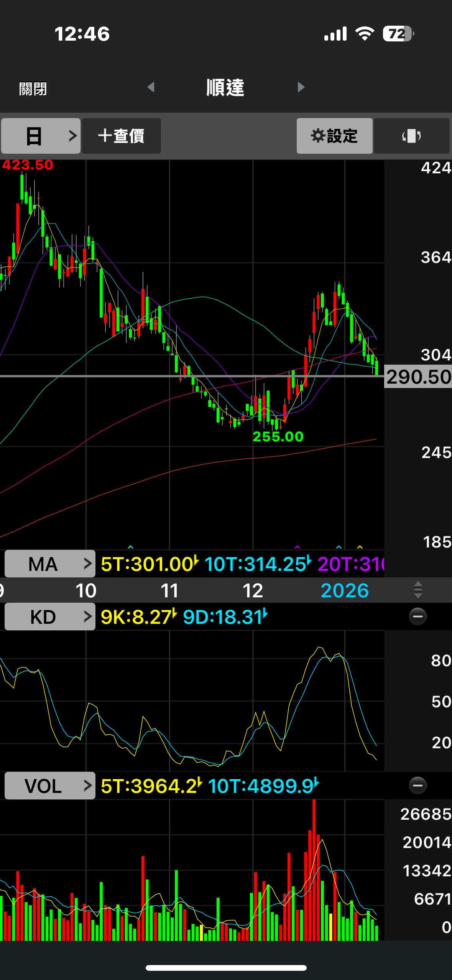Tap the 2026 year label on date axis

[344, 590]
